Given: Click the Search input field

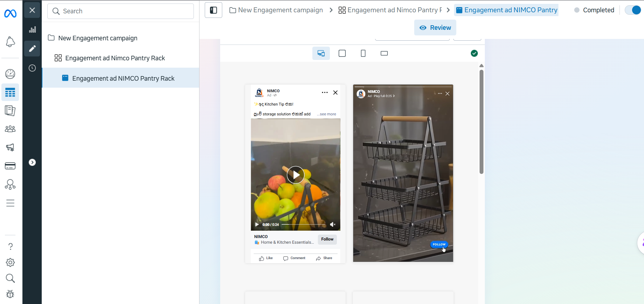Looking at the screenshot, I should coord(121,11).
